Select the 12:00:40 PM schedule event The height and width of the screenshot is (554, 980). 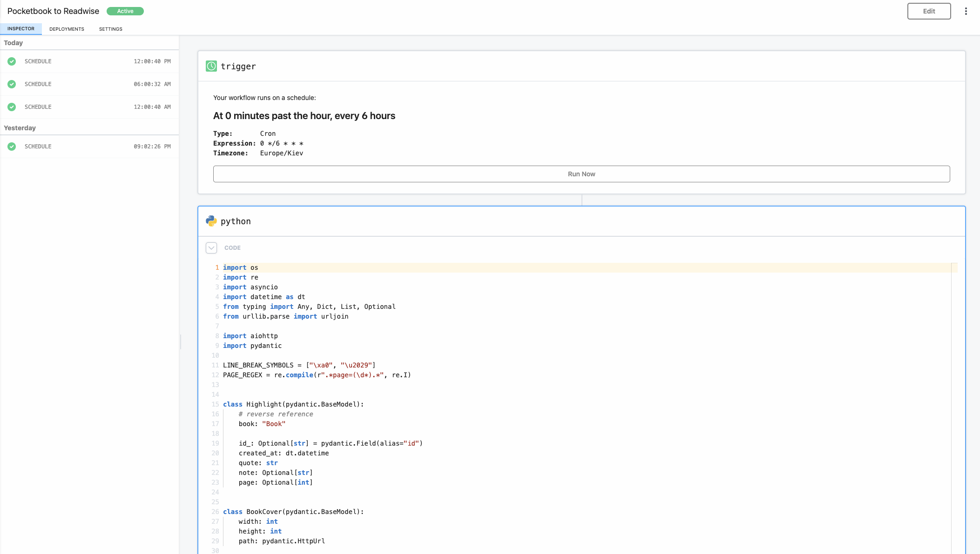pyautogui.click(x=89, y=61)
